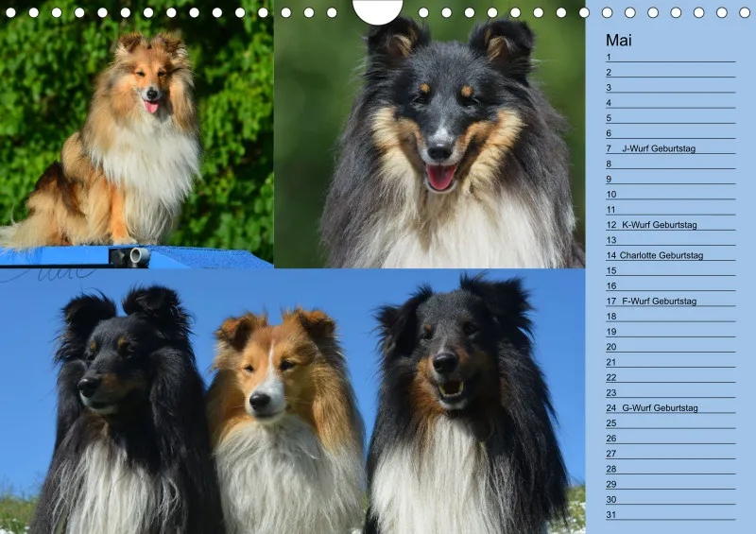
Task: Click the day number 20 line
Action: pos(670,347)
